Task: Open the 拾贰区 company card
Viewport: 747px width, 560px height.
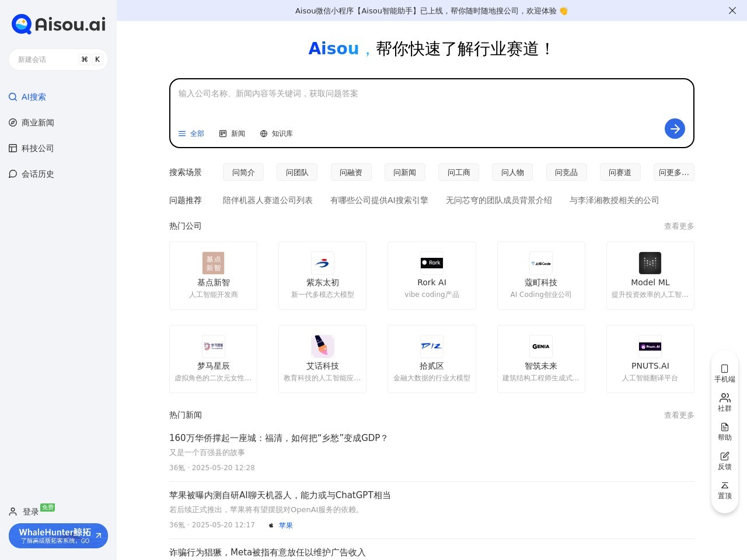Action: click(x=432, y=359)
